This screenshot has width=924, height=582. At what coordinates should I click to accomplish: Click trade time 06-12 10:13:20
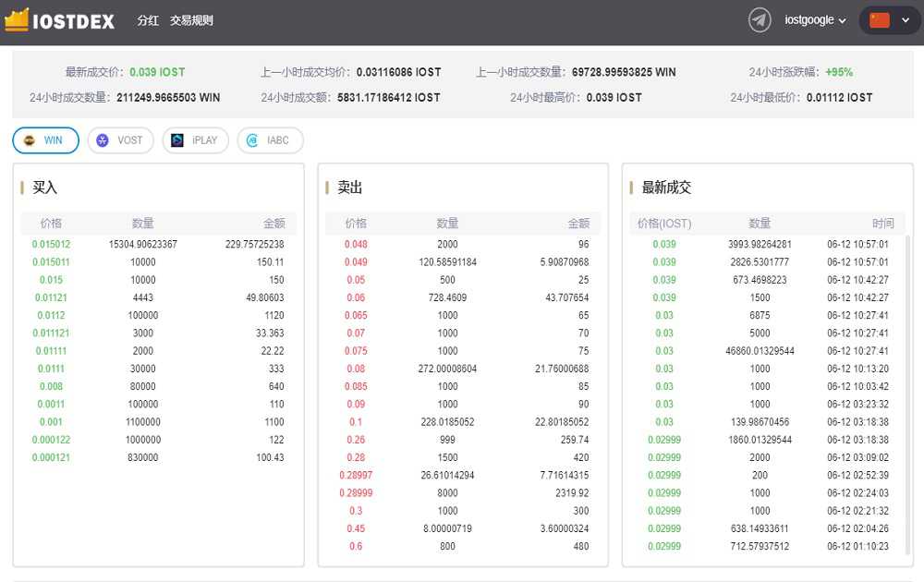coord(858,369)
